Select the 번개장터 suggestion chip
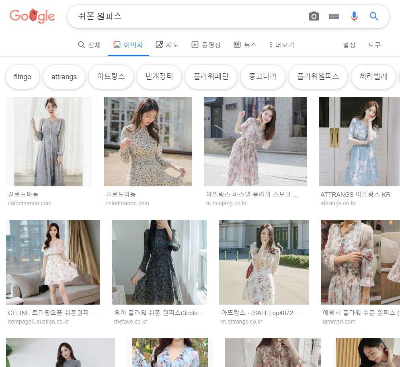Viewport: 400px width, 367px height. pyautogui.click(x=159, y=77)
